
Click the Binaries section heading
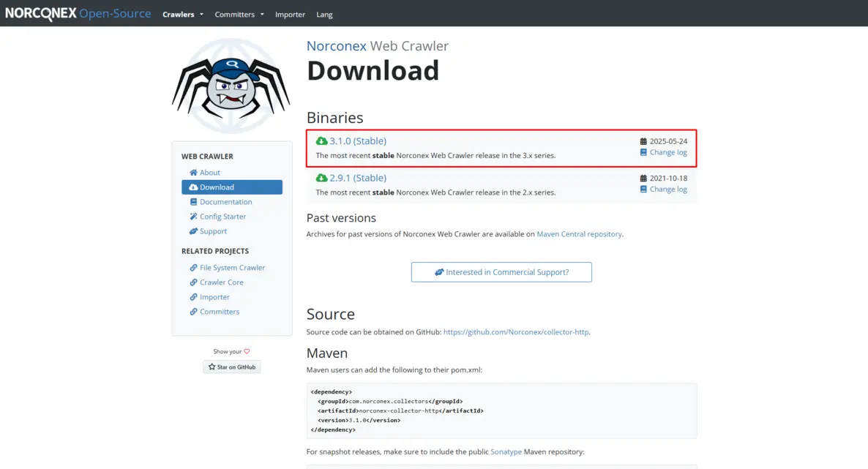point(335,118)
